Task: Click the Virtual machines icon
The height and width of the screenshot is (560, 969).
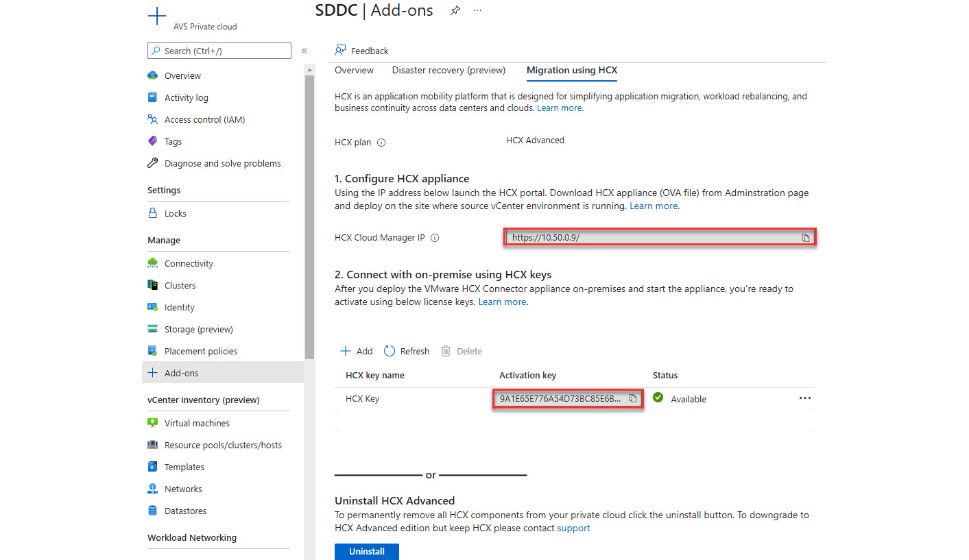Action: [x=153, y=423]
